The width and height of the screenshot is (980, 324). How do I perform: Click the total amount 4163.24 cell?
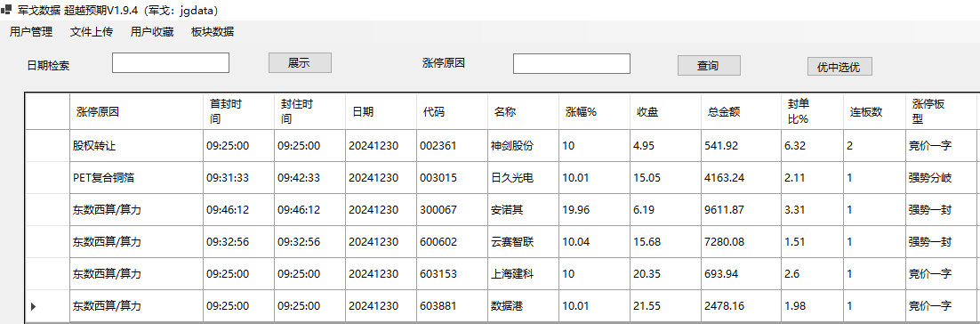tap(742, 178)
